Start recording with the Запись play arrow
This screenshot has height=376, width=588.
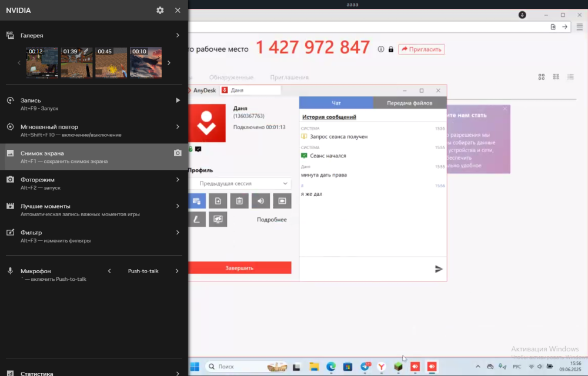coord(178,100)
